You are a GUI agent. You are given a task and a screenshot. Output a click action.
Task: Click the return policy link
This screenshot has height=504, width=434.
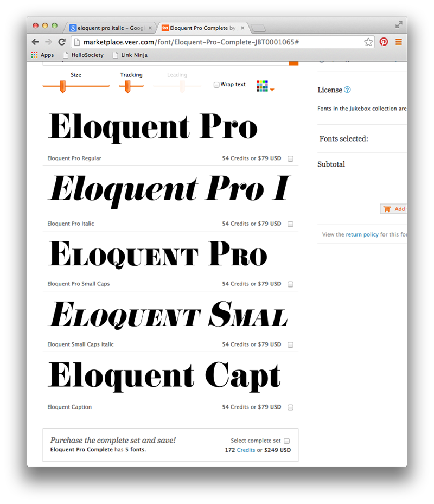(x=362, y=234)
